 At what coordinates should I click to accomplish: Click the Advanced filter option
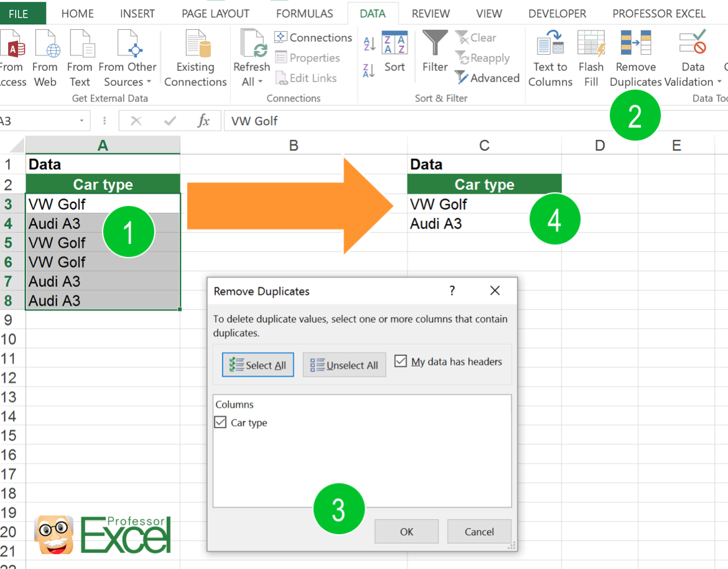point(487,78)
